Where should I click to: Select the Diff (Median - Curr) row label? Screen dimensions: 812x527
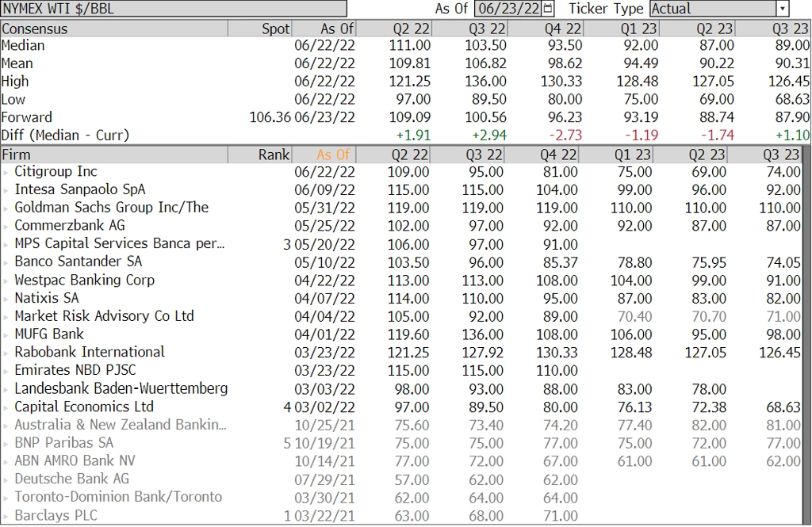[65, 135]
